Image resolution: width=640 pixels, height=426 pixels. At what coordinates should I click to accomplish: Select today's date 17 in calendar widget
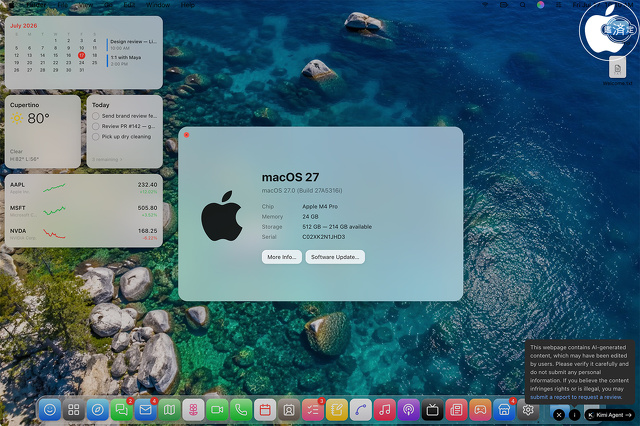82,55
